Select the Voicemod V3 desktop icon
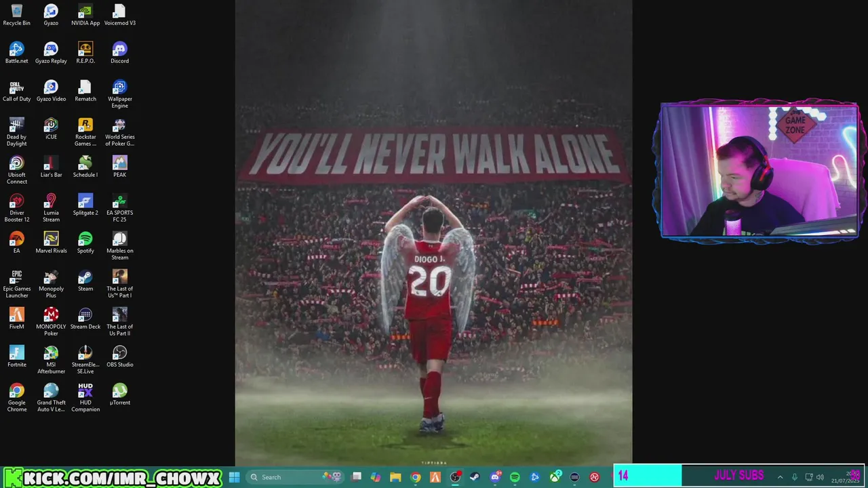Image resolution: width=868 pixels, height=488 pixels. point(119,15)
